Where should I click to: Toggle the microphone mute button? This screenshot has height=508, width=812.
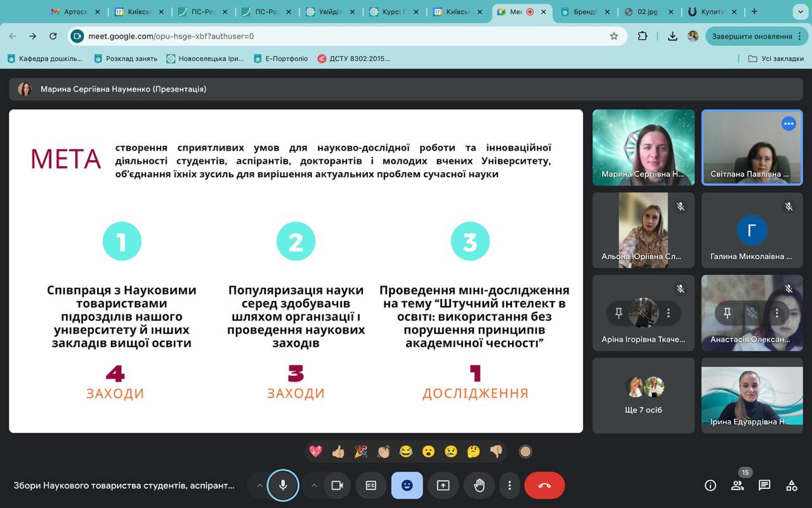pos(283,485)
